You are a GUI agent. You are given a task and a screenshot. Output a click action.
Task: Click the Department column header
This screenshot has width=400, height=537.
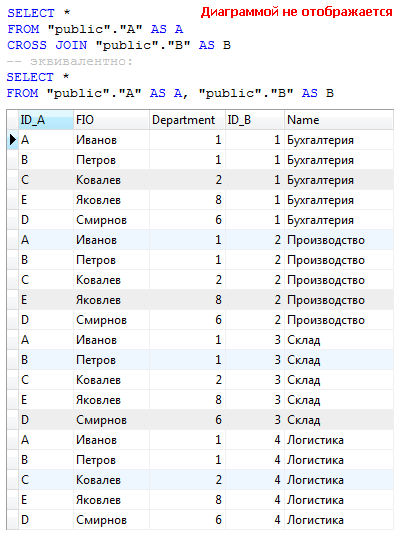pyautogui.click(x=187, y=120)
